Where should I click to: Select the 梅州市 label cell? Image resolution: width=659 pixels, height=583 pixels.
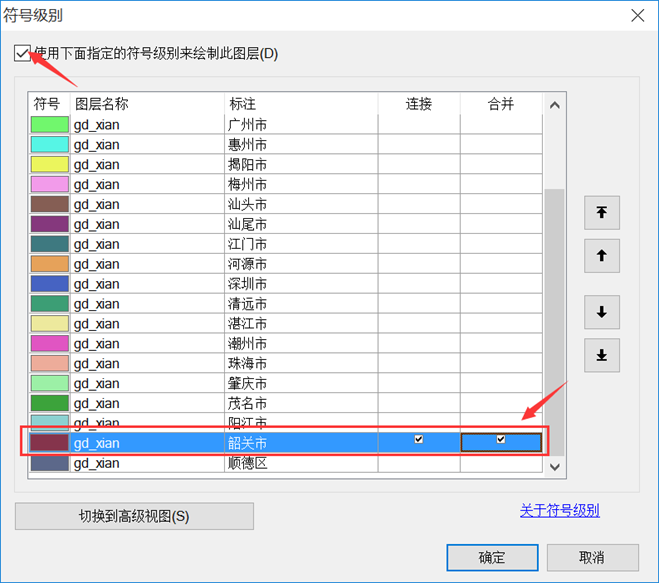click(301, 184)
